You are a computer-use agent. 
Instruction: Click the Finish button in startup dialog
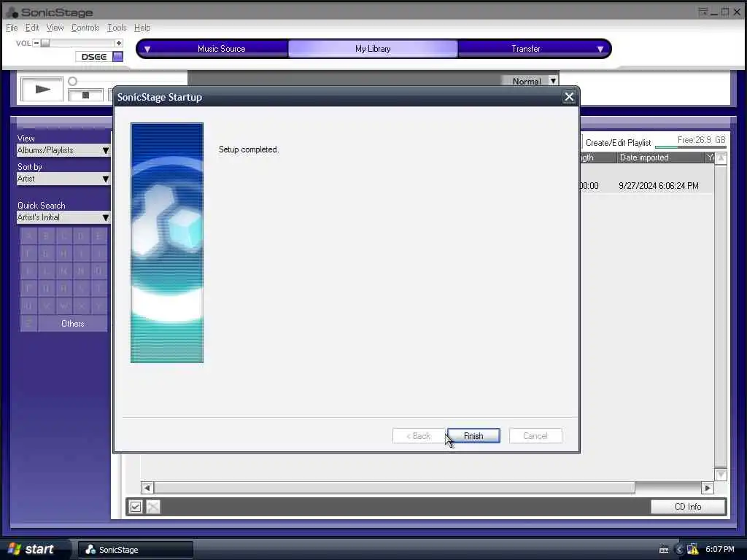[x=473, y=436]
